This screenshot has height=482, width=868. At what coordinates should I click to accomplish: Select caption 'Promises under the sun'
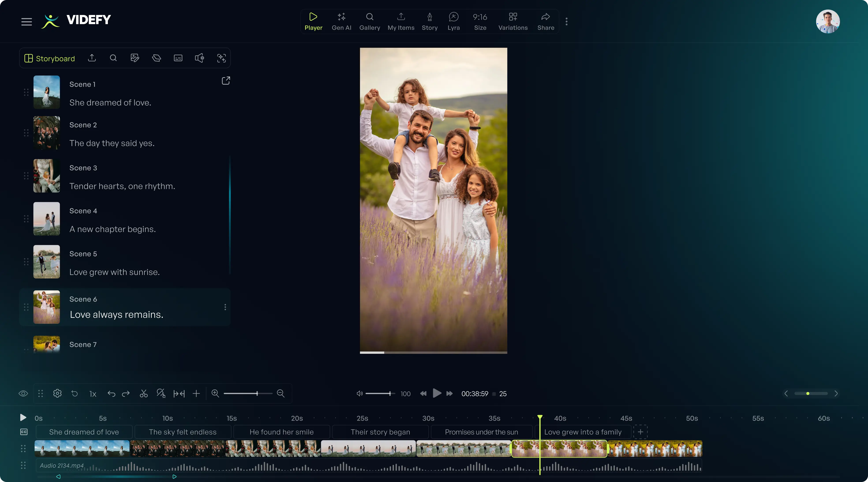click(x=481, y=432)
